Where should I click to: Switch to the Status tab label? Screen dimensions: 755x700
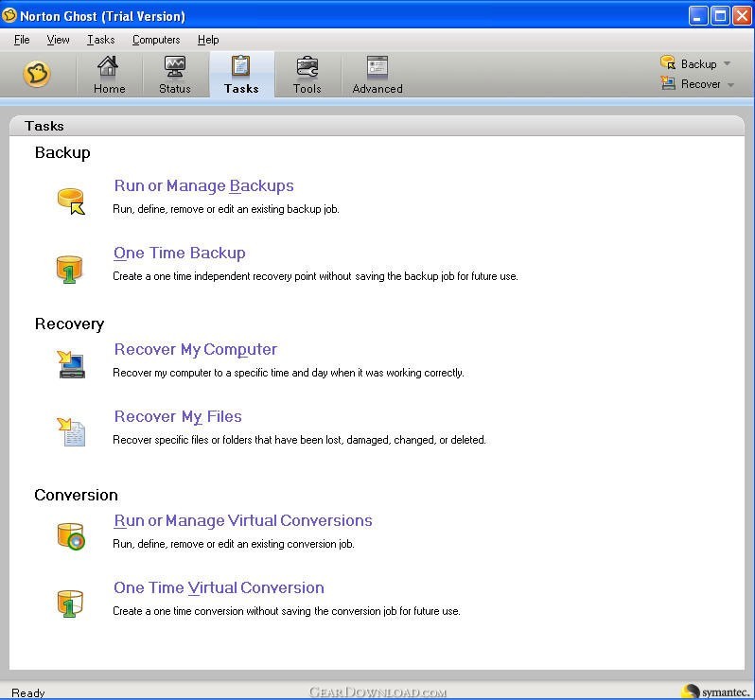tap(175, 89)
